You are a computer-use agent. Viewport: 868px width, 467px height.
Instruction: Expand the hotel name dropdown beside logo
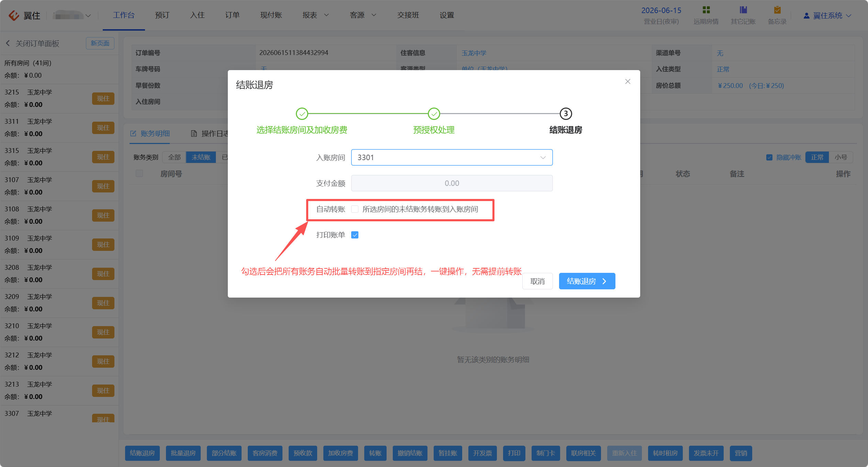point(88,16)
